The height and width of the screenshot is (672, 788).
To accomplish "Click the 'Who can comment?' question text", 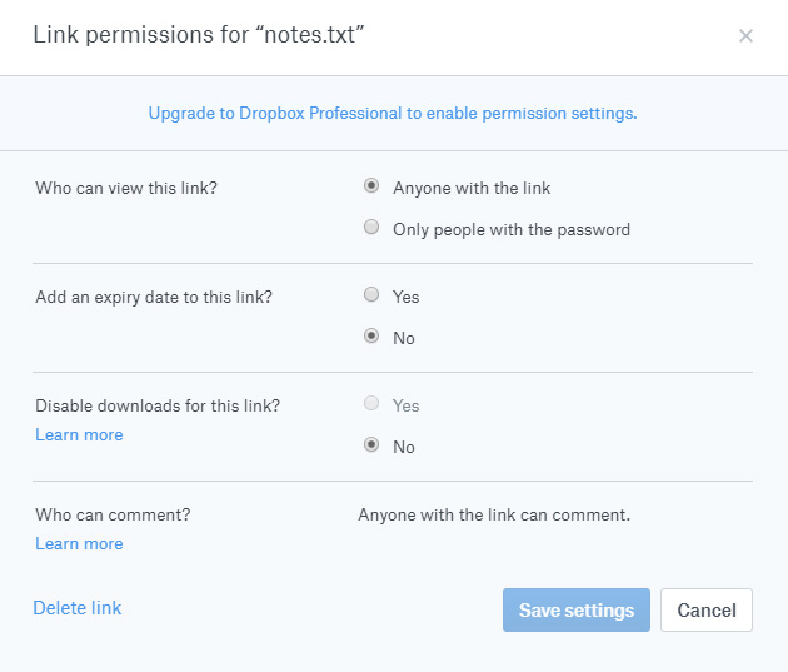I will coord(113,515).
